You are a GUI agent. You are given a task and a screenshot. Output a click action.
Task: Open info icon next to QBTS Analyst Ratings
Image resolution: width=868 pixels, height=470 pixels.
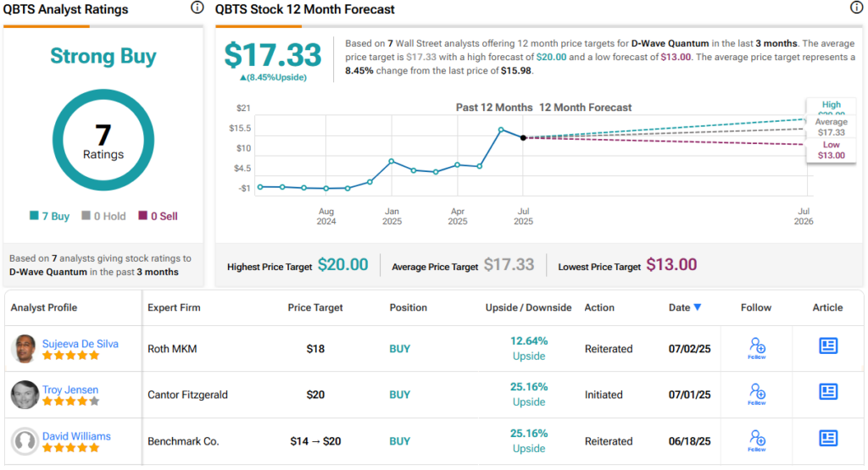tap(197, 8)
